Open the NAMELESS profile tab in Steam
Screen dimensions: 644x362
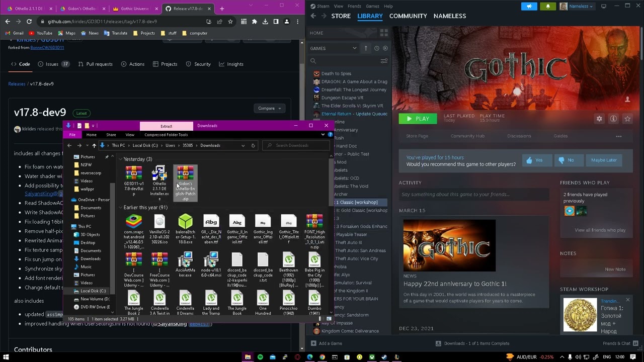pyautogui.click(x=450, y=16)
